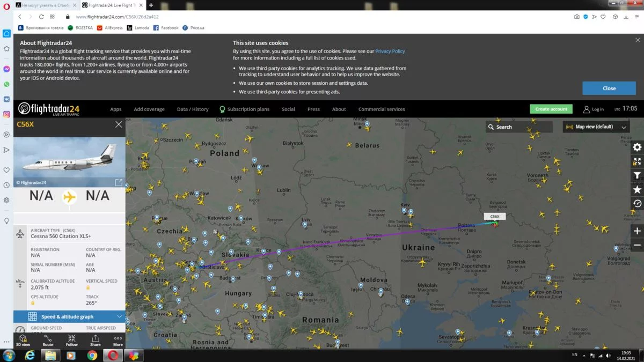Open the Add coverage menu
The image size is (644, 362).
(149, 109)
